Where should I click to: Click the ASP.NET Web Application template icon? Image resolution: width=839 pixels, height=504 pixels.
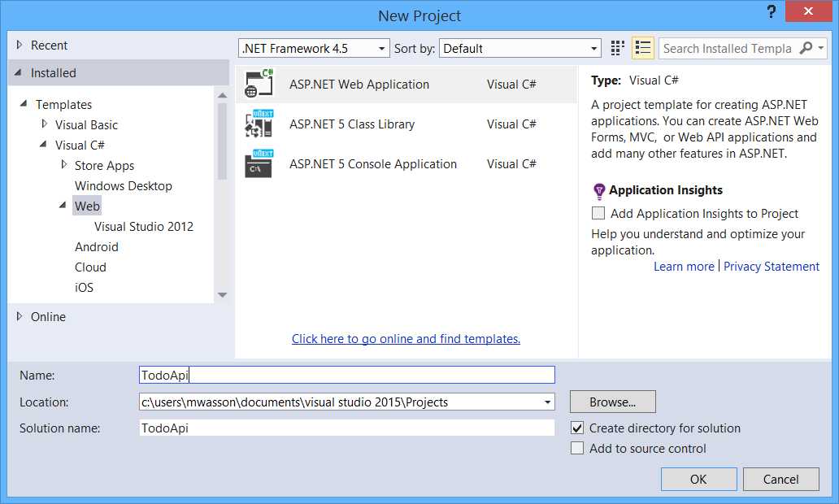(259, 84)
